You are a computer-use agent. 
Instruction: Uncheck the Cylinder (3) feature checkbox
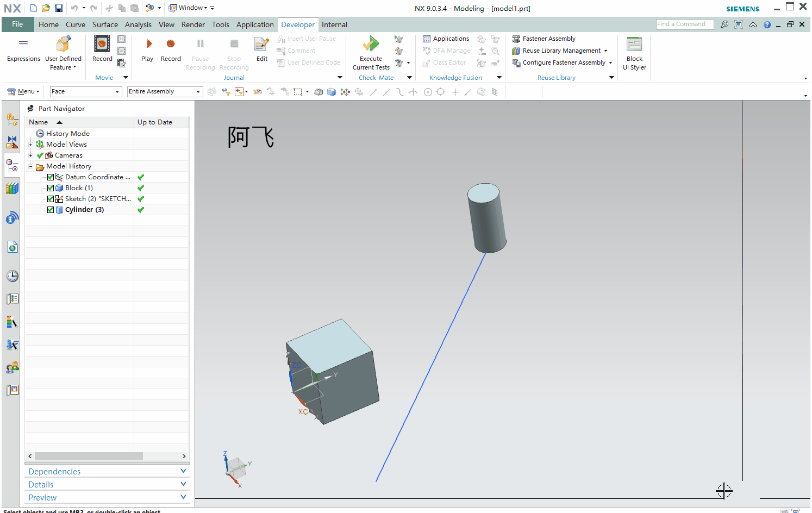(50, 209)
